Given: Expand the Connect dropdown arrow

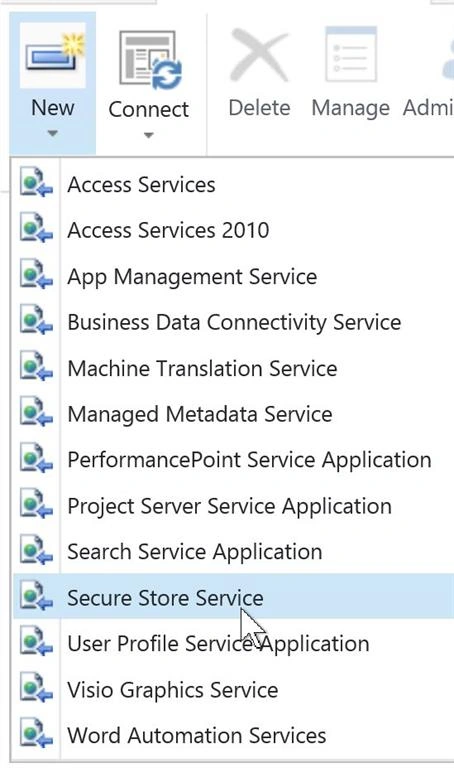Looking at the screenshot, I should (149, 135).
